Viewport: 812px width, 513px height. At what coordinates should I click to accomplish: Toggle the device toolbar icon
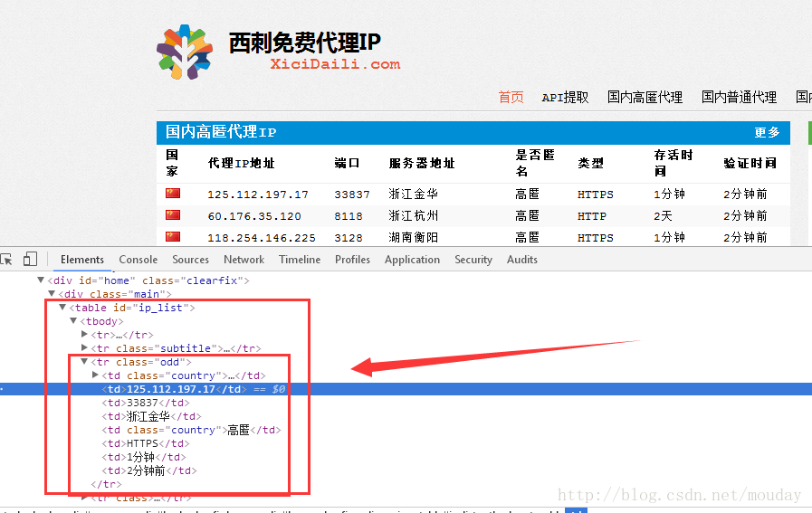[x=30, y=259]
